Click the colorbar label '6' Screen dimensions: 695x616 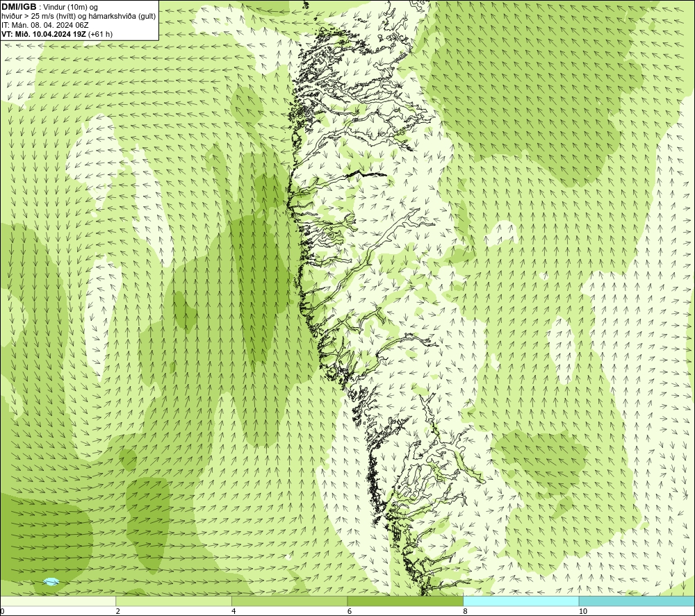point(350,612)
